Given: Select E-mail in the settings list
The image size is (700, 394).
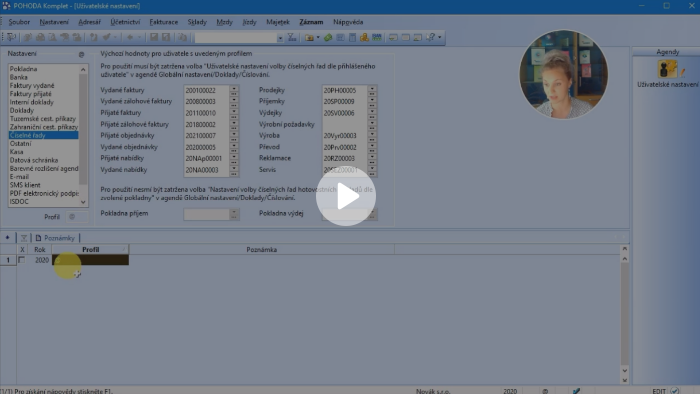Looking at the screenshot, I should tap(19, 176).
